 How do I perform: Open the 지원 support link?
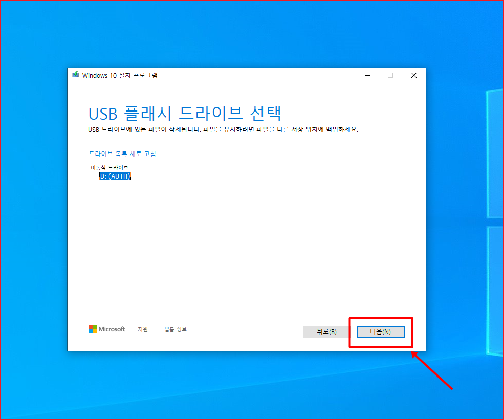pyautogui.click(x=143, y=329)
